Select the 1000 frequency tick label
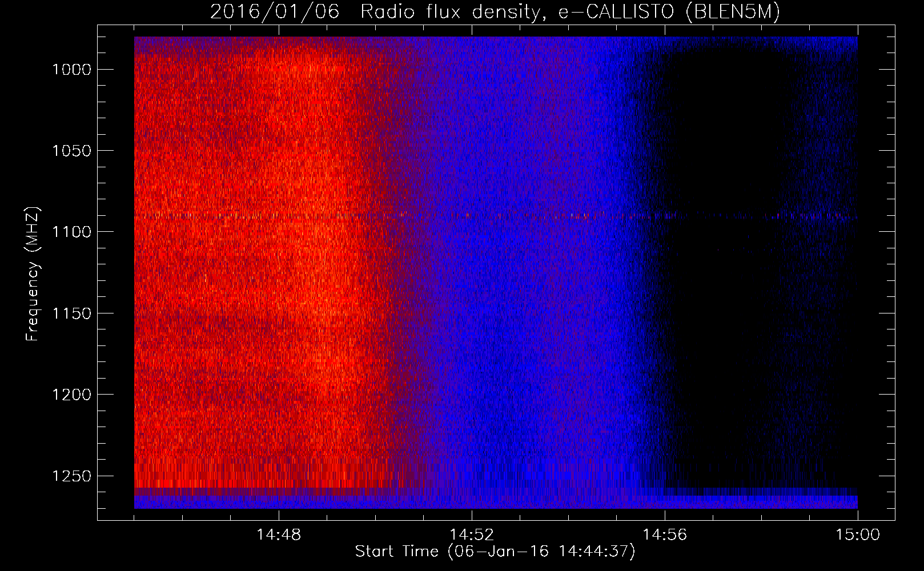Screen dimensions: 924x571 pos(72,70)
